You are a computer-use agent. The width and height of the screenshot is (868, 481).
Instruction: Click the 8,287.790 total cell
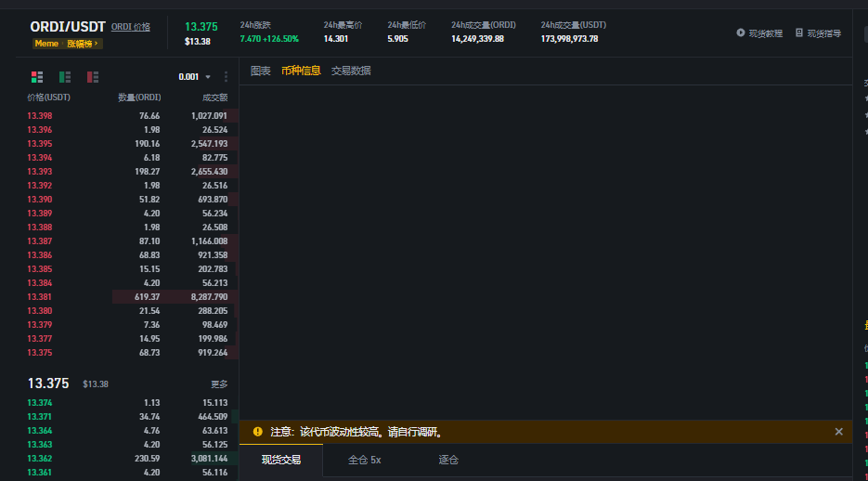click(209, 297)
